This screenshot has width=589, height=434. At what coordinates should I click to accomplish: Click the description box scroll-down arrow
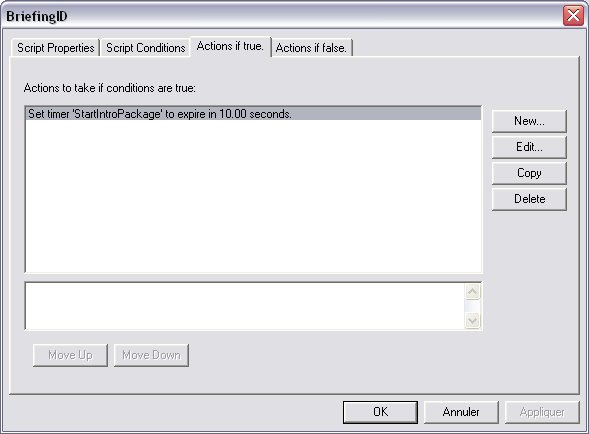[473, 321]
